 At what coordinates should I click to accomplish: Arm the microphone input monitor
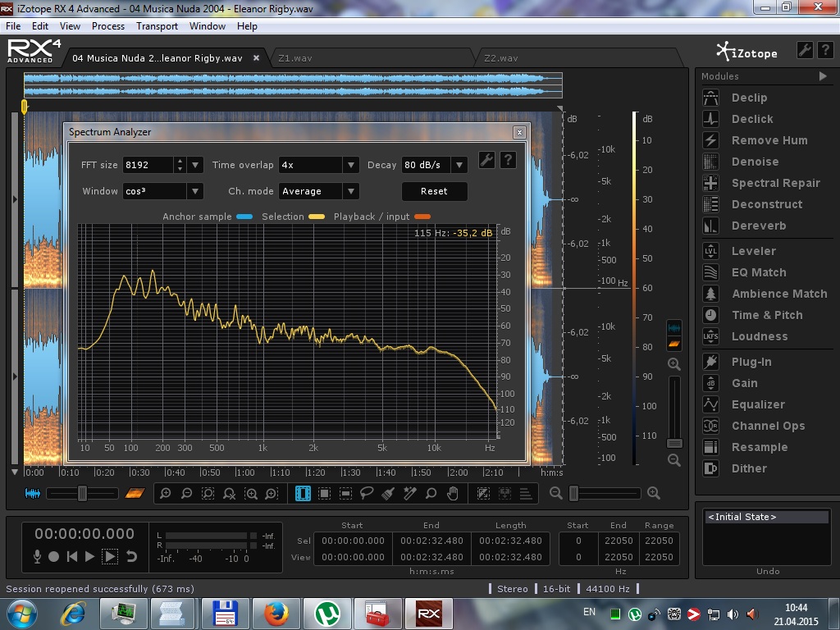(x=37, y=557)
